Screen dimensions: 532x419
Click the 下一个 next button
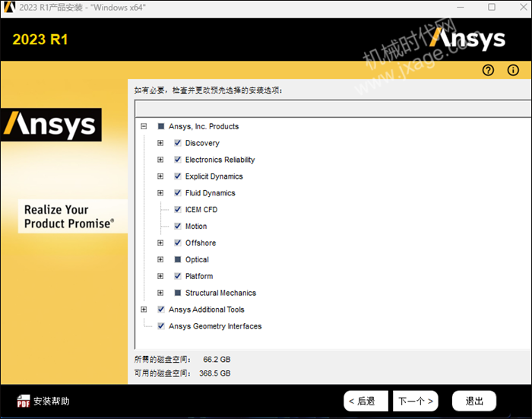point(415,401)
